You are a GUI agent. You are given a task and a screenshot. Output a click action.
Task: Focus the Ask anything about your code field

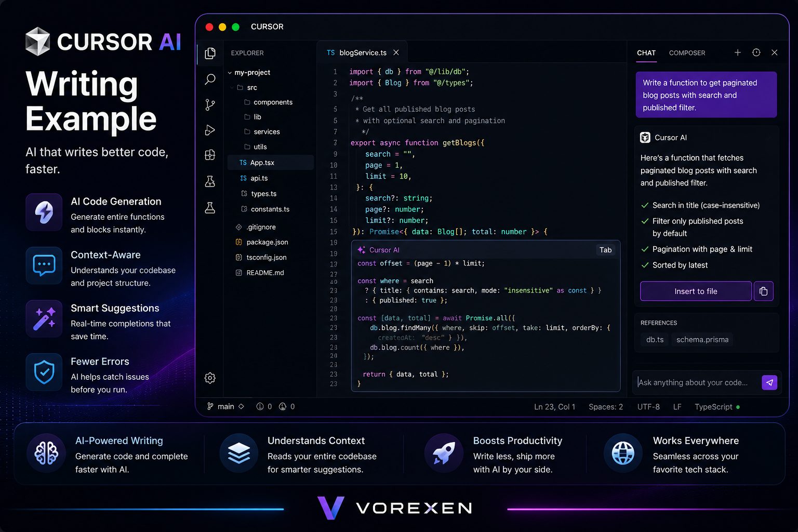(696, 382)
